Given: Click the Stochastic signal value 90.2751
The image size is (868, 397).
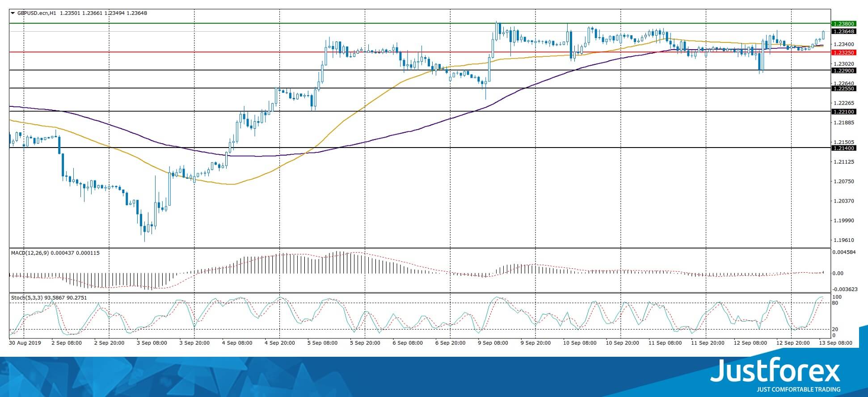Looking at the screenshot, I should coord(76,298).
